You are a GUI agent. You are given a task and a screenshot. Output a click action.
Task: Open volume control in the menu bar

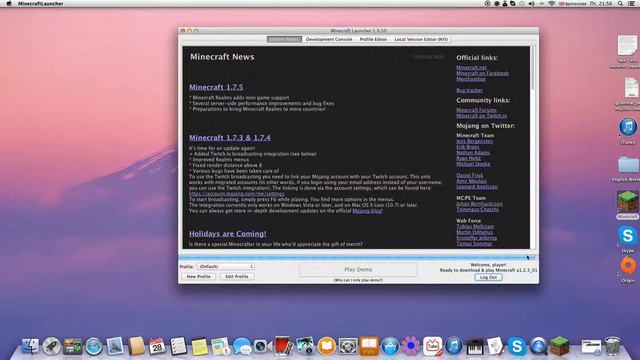[531, 3]
